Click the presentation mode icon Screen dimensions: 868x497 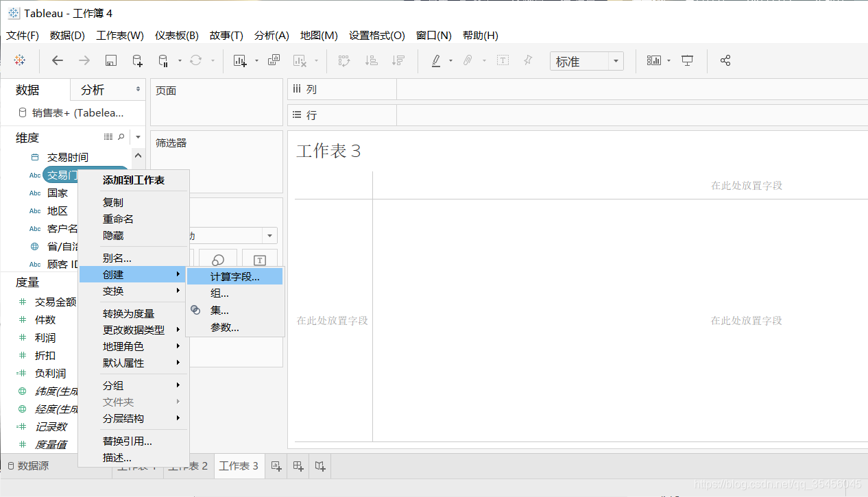(x=688, y=60)
